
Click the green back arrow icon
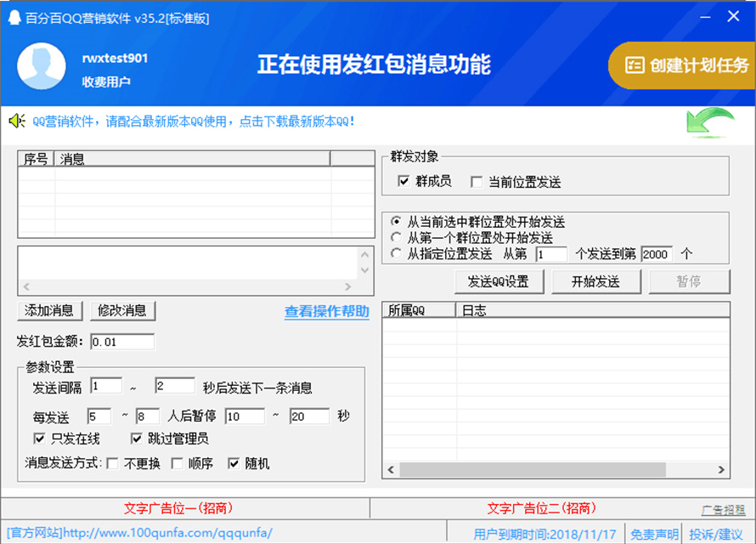[x=710, y=123]
